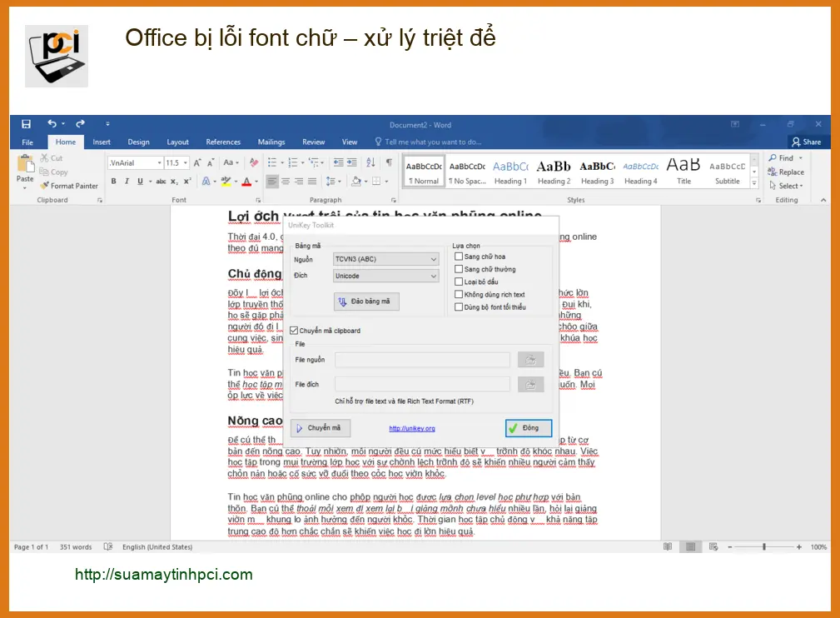This screenshot has width=840, height=618.
Task: Increase font size with Grow Font
Action: point(197,162)
